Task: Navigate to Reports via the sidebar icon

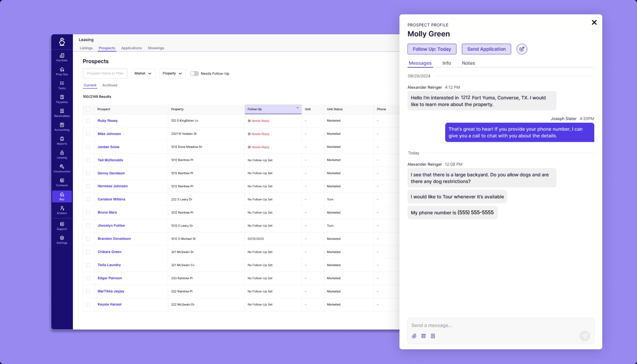Action: click(62, 141)
